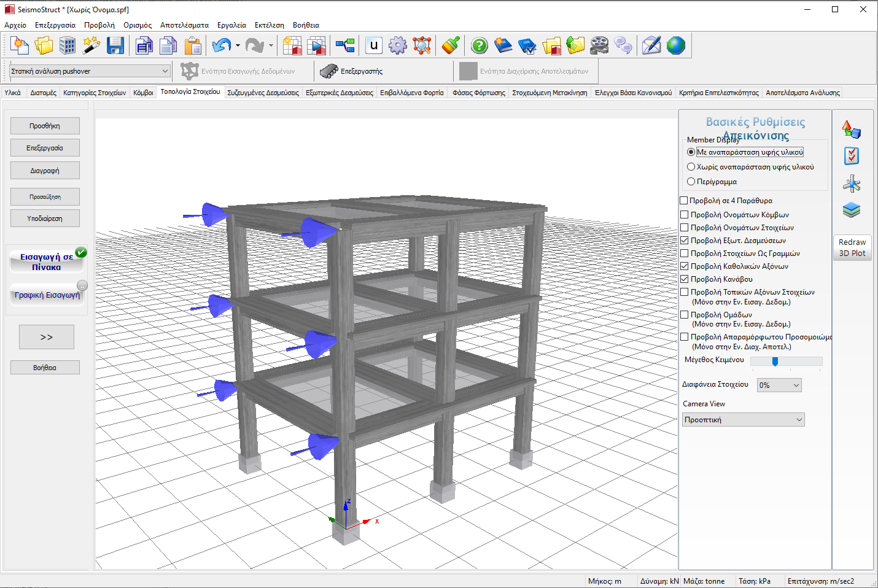Click the 'Προσθήκη' button
878x588 pixels.
point(45,126)
